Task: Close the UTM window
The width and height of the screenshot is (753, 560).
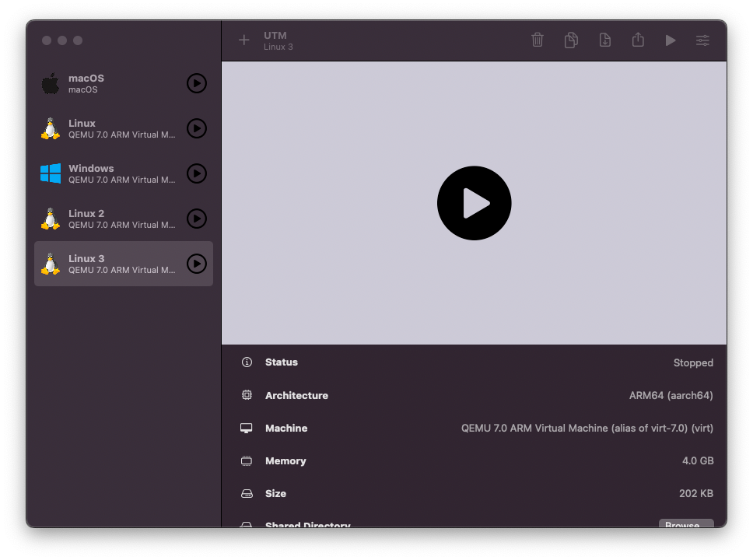Action: tap(47, 40)
